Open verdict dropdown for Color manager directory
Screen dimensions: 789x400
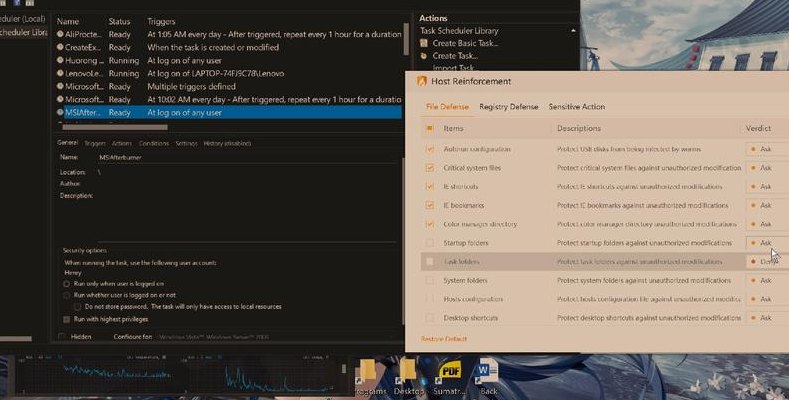coord(767,224)
